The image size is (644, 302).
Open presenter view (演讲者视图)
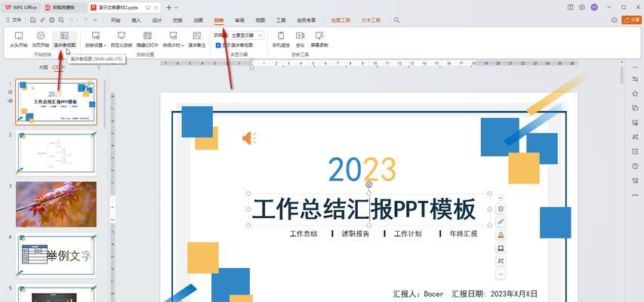(64, 39)
